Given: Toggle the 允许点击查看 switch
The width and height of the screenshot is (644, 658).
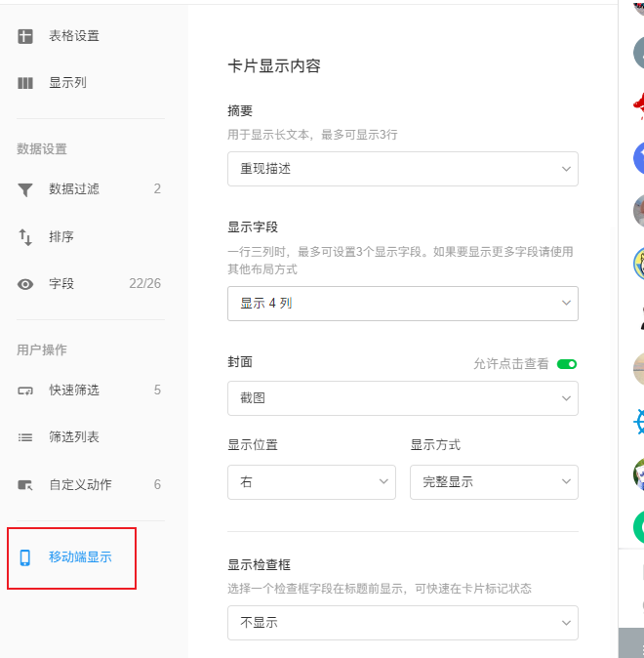Looking at the screenshot, I should click(567, 363).
